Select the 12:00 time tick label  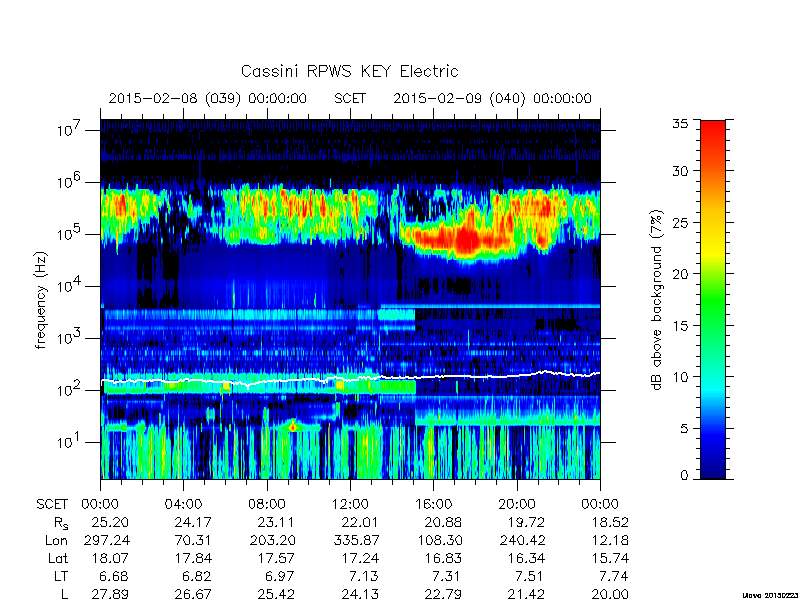coord(350,505)
